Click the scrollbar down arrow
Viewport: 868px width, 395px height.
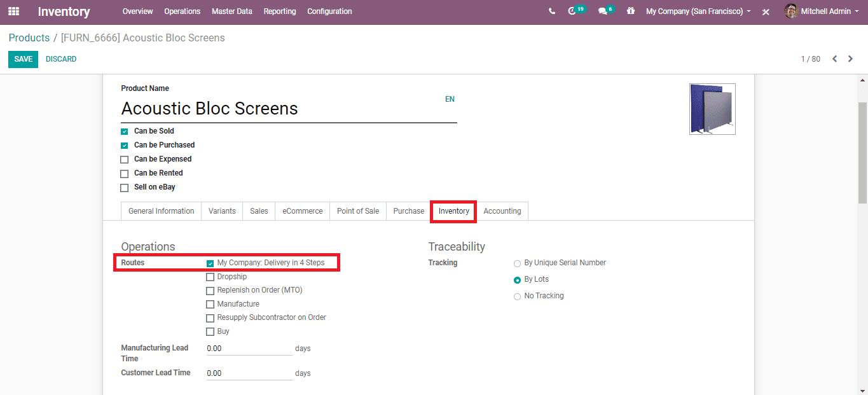862,391
